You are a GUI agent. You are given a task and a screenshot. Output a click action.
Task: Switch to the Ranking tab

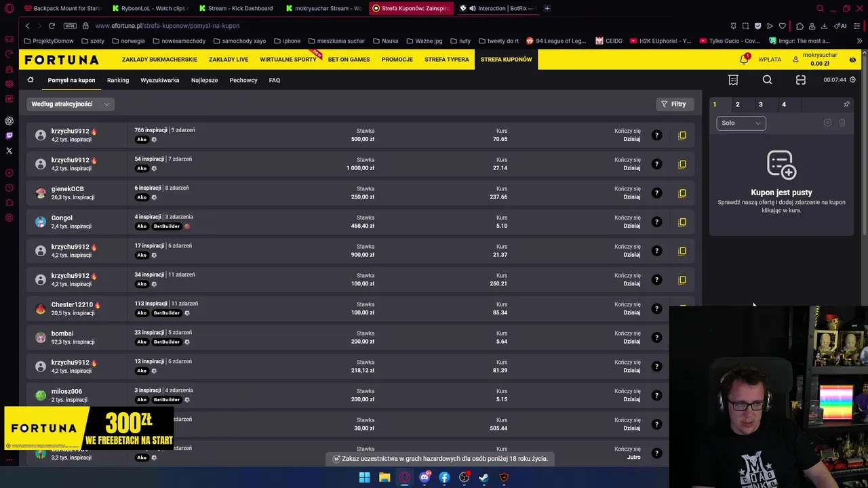pyautogui.click(x=118, y=80)
